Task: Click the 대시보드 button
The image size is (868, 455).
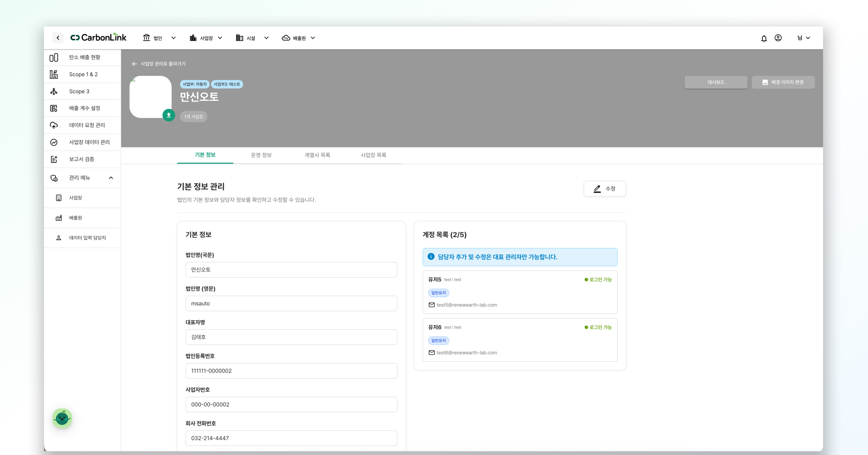Action: [x=716, y=82]
